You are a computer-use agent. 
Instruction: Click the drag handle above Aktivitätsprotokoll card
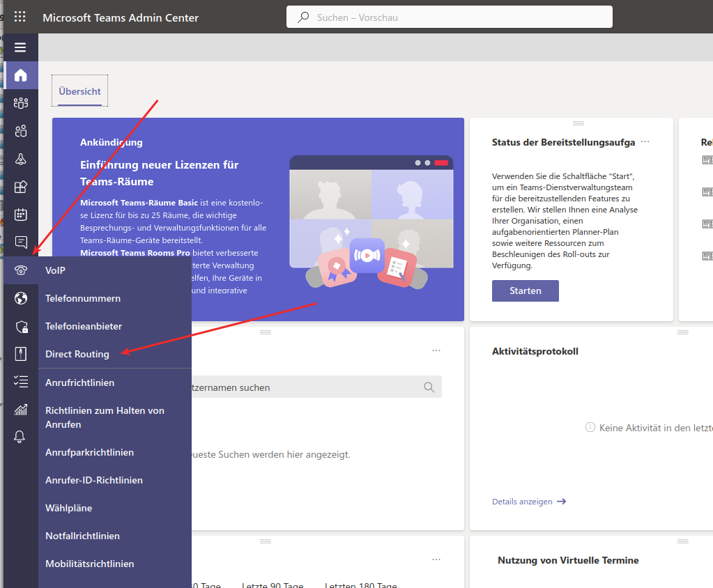point(578,332)
